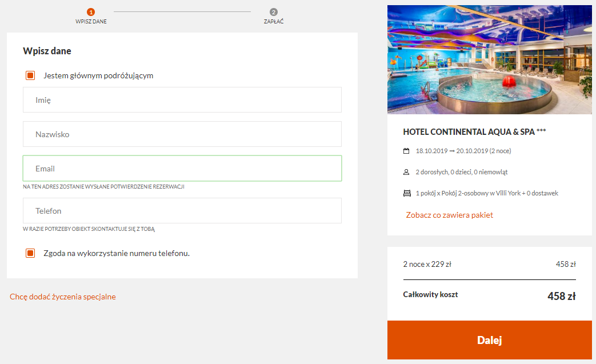Click the calendar icon beside stay dates
The height and width of the screenshot is (364, 596).
[406, 151]
